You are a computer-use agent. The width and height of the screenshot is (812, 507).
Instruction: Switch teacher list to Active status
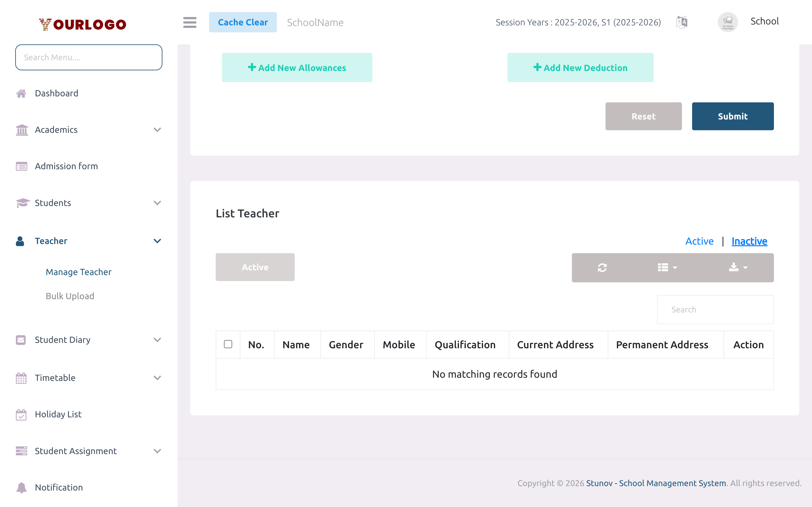pyautogui.click(x=699, y=241)
